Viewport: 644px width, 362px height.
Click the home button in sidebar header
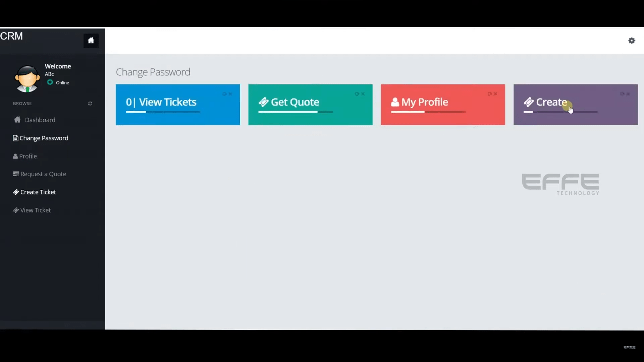pyautogui.click(x=91, y=41)
